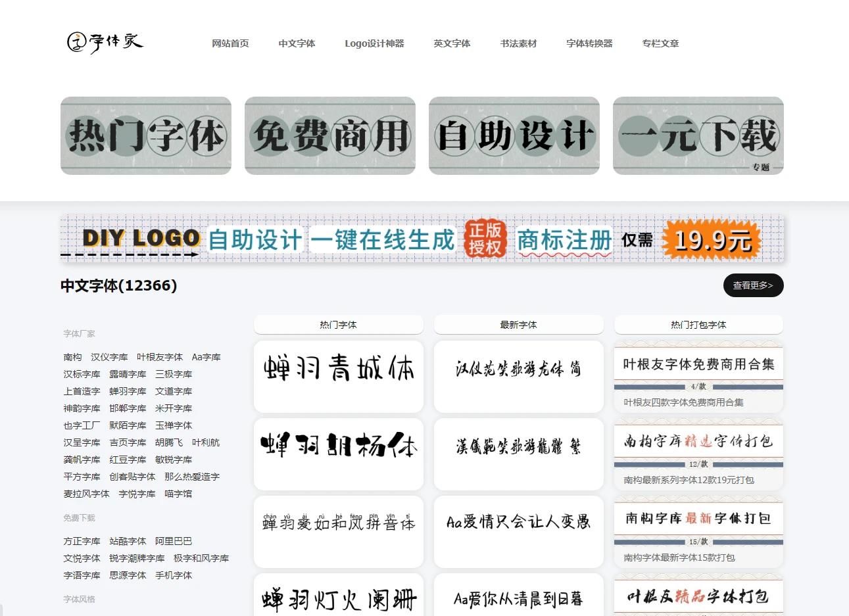849x616 pixels.
Task: Select 中文字体 in the navigation bar
Action: [x=296, y=43]
